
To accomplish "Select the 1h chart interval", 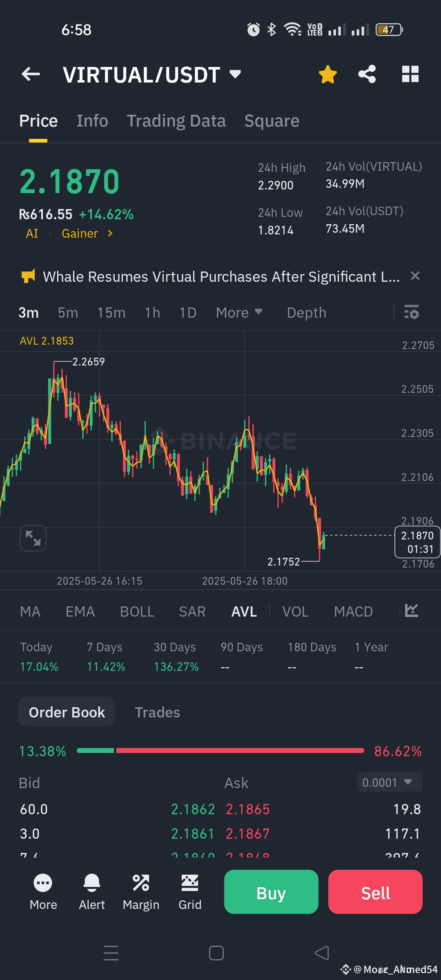I will [x=152, y=313].
